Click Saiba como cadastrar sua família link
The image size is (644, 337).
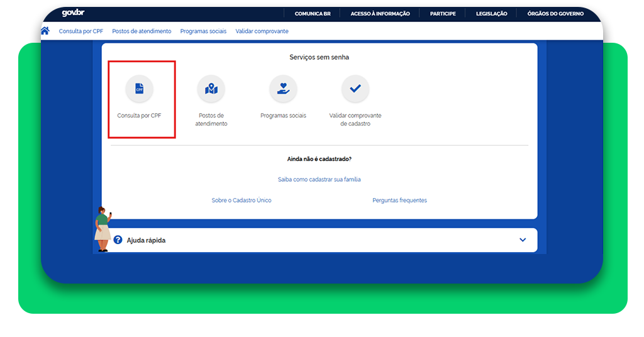[x=319, y=179]
